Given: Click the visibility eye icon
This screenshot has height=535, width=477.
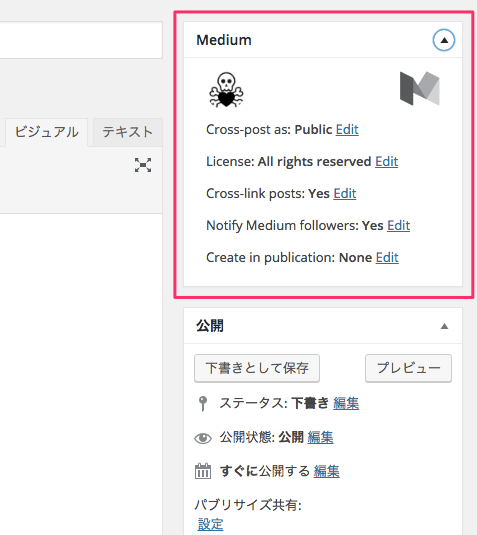Looking at the screenshot, I should click(203, 438).
